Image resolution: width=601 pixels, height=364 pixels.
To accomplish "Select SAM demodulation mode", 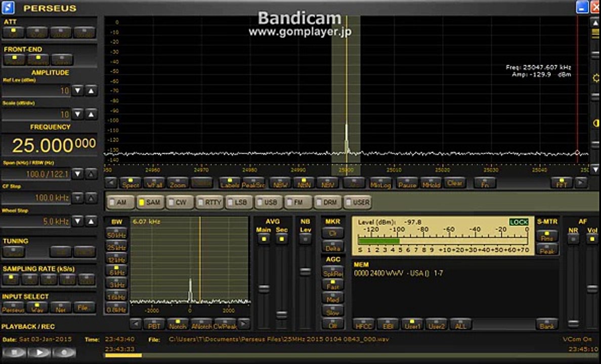I will tap(150, 202).
